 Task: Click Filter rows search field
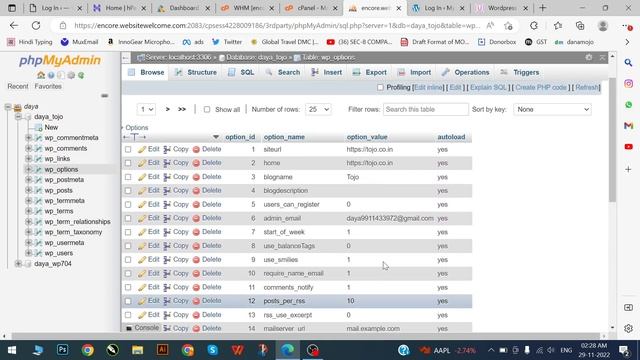[x=426, y=109]
